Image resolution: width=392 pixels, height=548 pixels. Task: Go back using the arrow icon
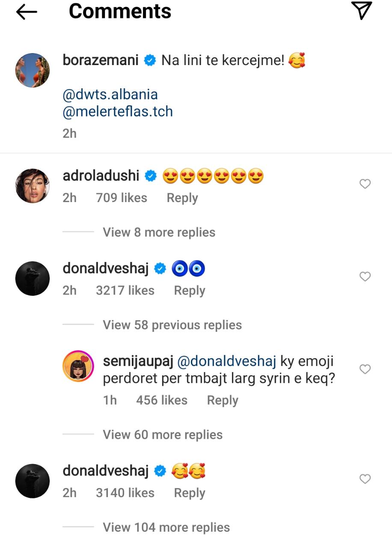27,12
